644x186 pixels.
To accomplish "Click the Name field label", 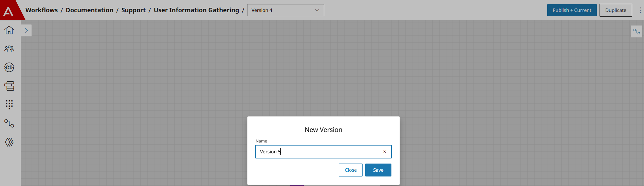I will point(261,141).
